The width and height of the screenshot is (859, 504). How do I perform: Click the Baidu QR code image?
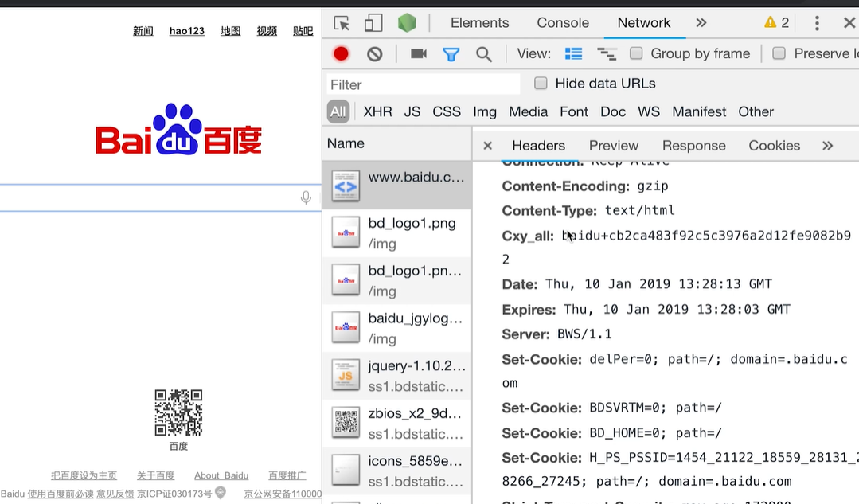178,412
